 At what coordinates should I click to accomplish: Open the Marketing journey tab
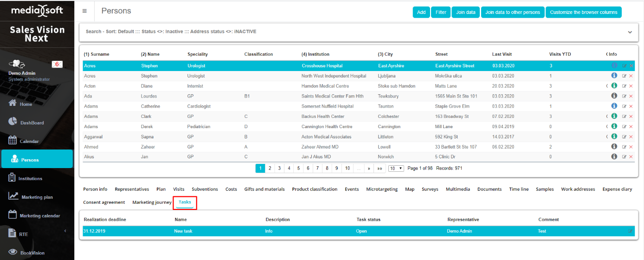point(152,202)
